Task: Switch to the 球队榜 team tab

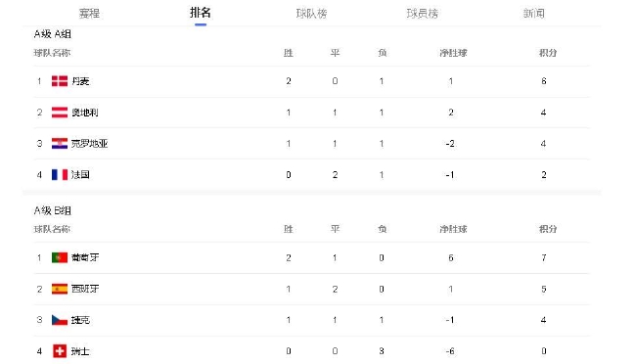Action: [x=311, y=14]
